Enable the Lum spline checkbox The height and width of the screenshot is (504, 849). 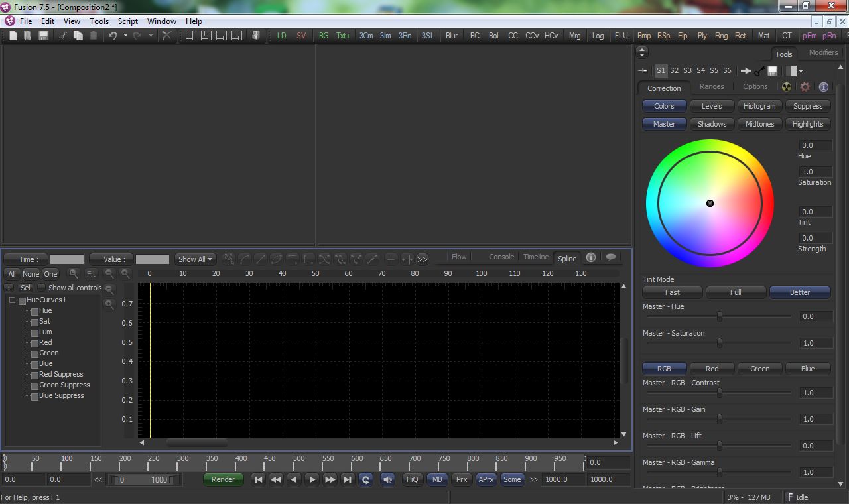34,332
